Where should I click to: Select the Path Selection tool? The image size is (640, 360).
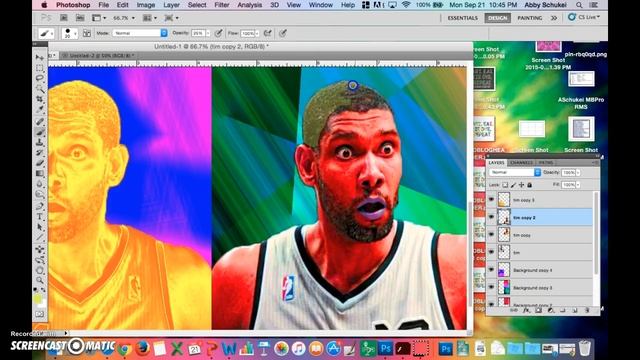click(x=40, y=227)
